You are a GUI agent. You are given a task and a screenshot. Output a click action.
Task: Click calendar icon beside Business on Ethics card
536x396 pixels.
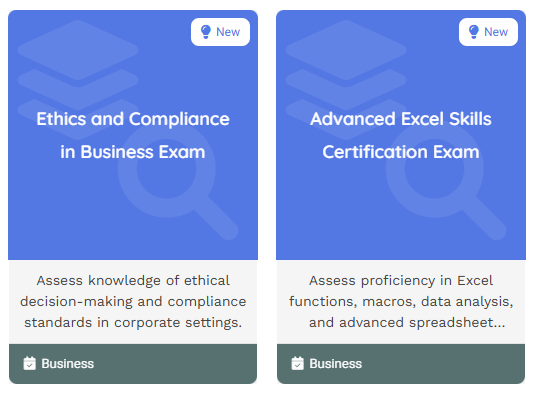point(29,364)
